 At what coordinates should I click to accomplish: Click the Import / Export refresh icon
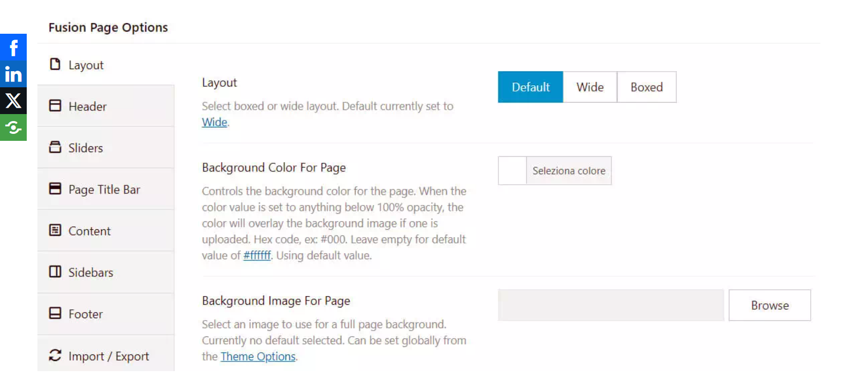click(55, 355)
